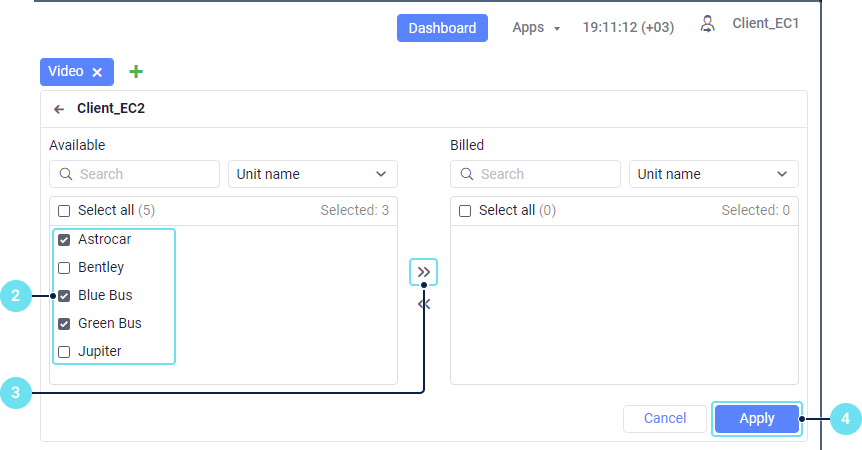862x450 pixels.
Task: Add a new tab with green plus
Action: (x=136, y=72)
